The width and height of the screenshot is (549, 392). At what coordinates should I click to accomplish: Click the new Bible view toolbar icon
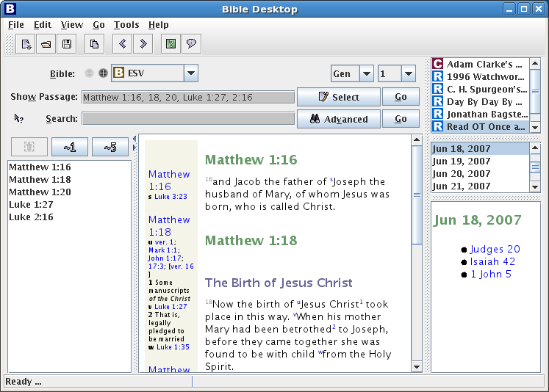(26, 44)
